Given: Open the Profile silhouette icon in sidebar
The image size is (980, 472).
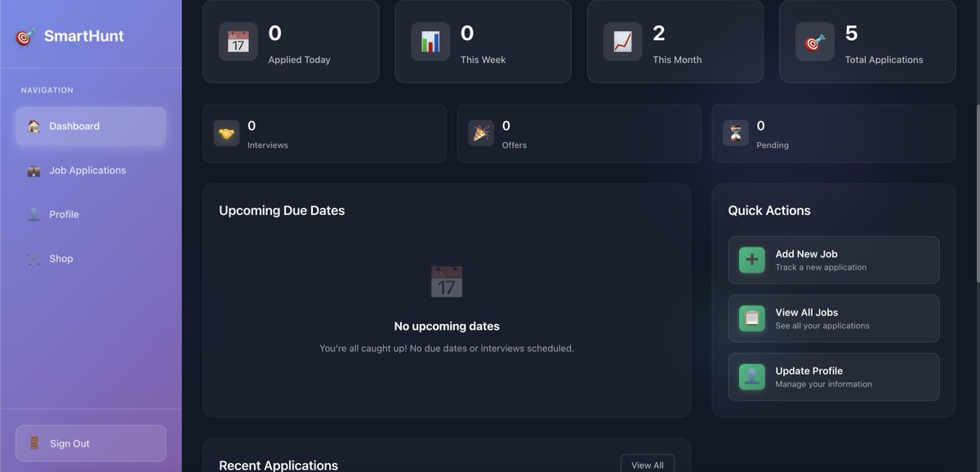Looking at the screenshot, I should pos(33,214).
